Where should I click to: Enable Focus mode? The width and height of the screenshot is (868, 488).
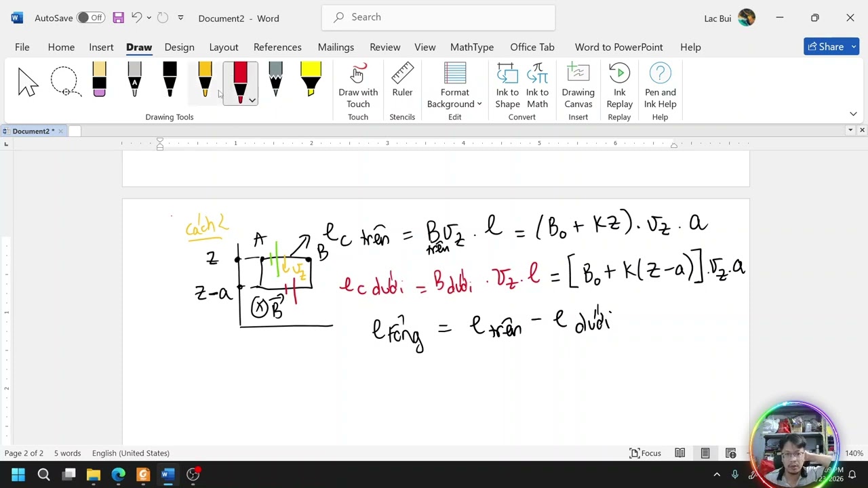click(646, 453)
